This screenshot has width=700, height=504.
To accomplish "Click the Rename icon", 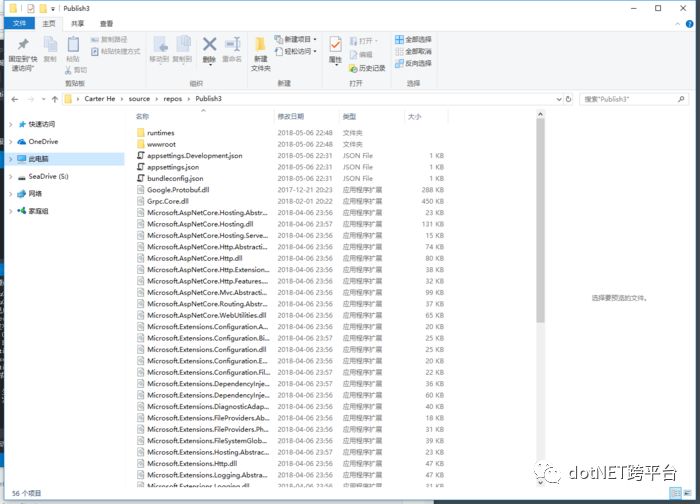I will 233,44.
